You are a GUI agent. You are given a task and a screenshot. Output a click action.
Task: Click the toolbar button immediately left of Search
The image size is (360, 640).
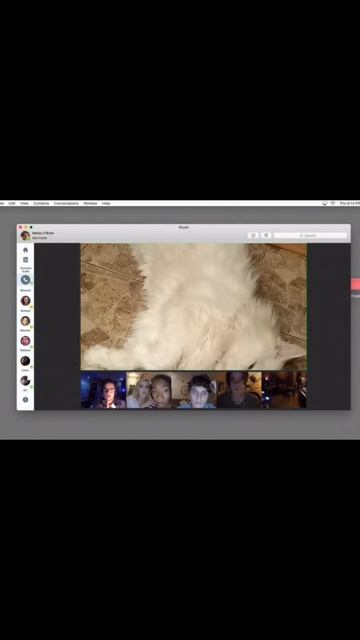(x=266, y=236)
